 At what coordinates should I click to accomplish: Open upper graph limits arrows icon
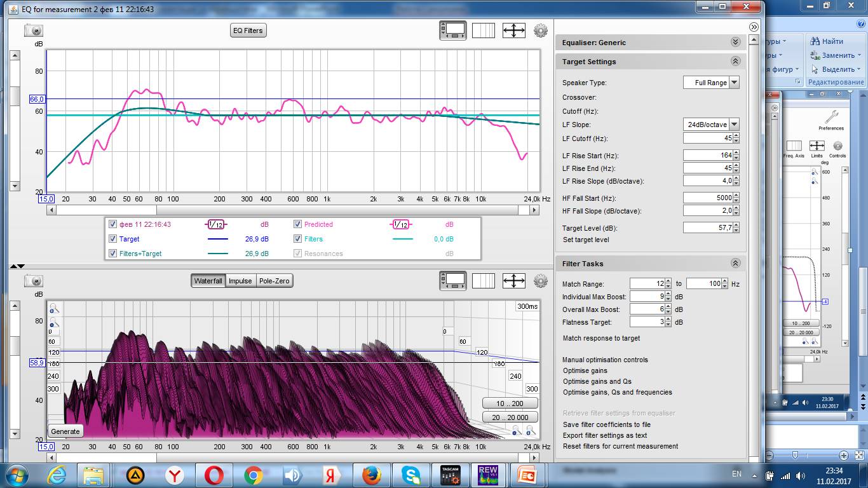click(x=513, y=30)
